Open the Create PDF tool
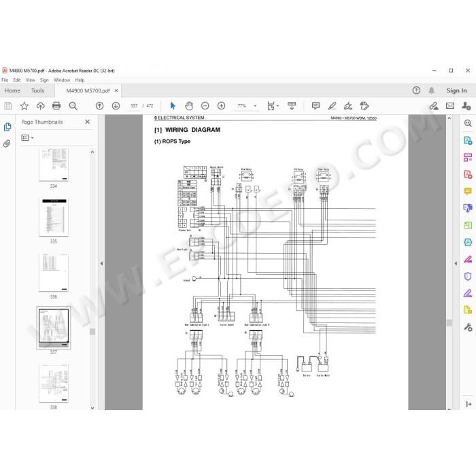Viewport: 476px width, 476px height. pyautogui.click(x=468, y=175)
